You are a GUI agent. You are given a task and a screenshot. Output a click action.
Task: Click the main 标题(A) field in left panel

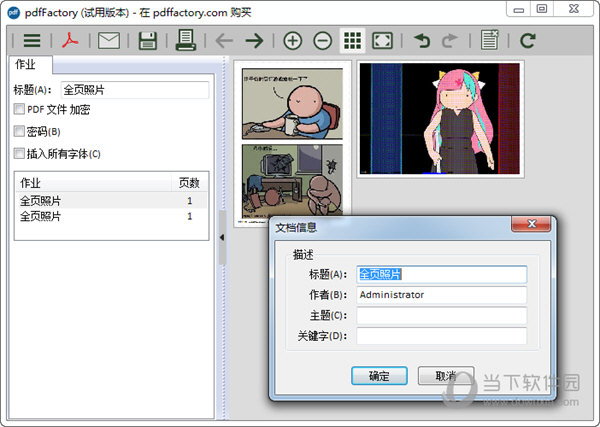(135, 90)
